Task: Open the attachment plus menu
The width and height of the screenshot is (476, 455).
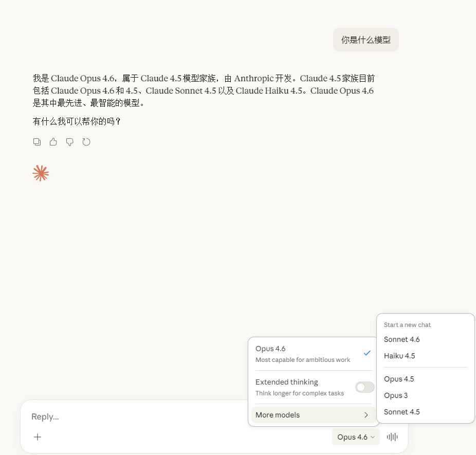Action: [37, 436]
